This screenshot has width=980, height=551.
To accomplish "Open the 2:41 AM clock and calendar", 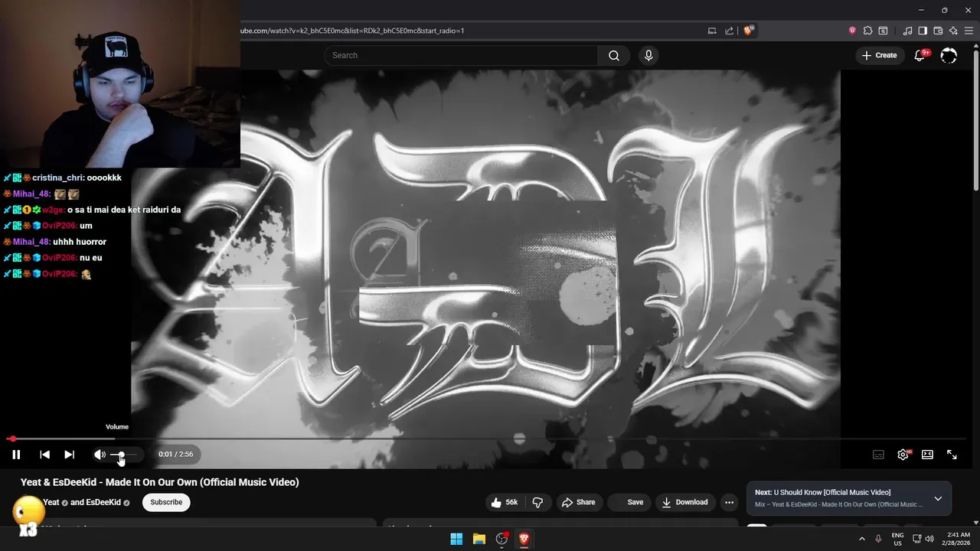I will (955, 539).
